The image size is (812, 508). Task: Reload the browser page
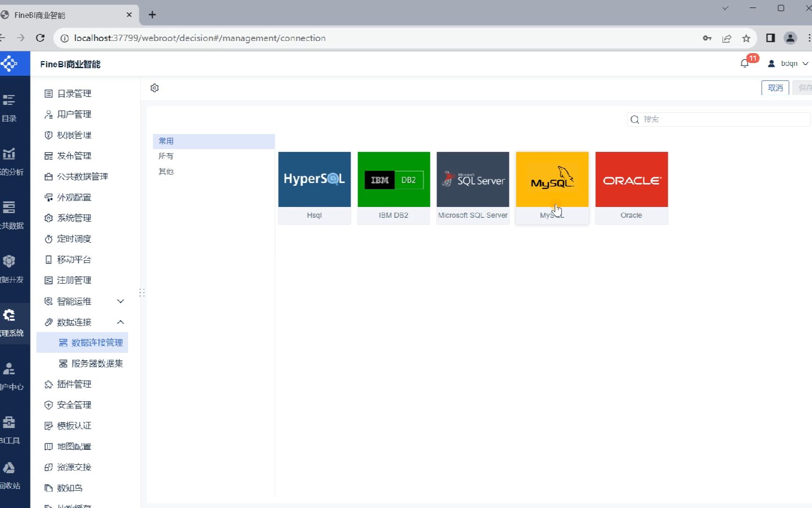pyautogui.click(x=40, y=38)
